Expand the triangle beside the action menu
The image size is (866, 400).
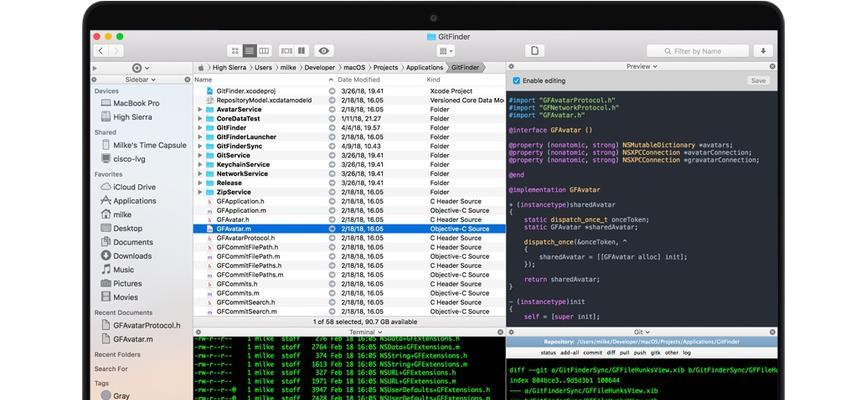95,68
